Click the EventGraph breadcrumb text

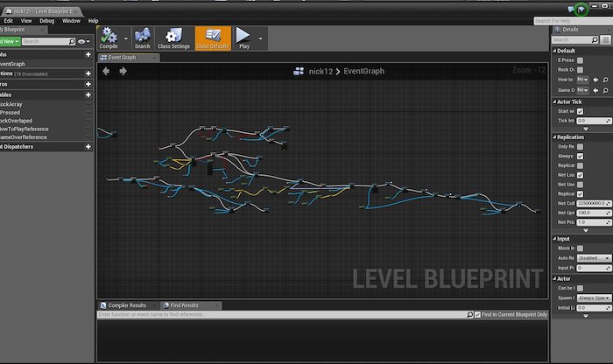(x=364, y=71)
